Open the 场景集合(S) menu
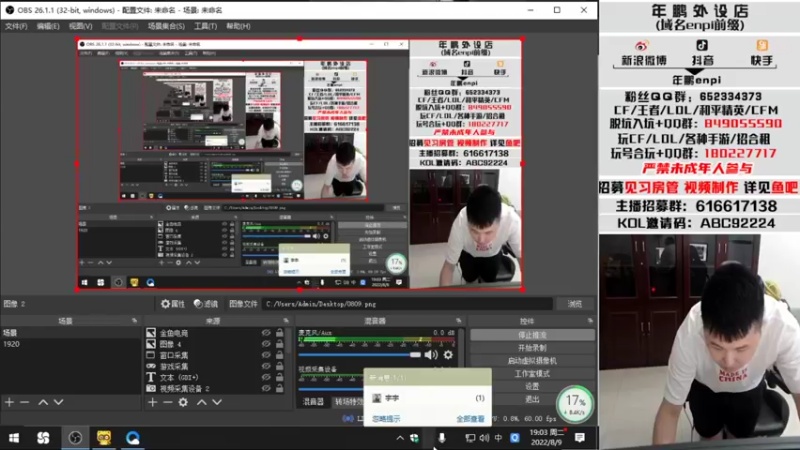Screen dimensions: 800x450 point(166,26)
